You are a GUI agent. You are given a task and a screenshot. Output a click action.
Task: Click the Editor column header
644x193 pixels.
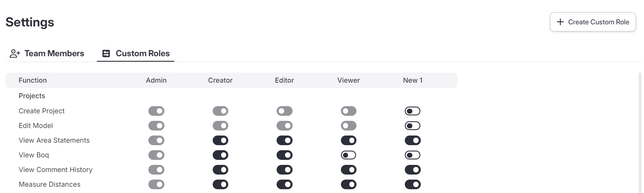285,80
